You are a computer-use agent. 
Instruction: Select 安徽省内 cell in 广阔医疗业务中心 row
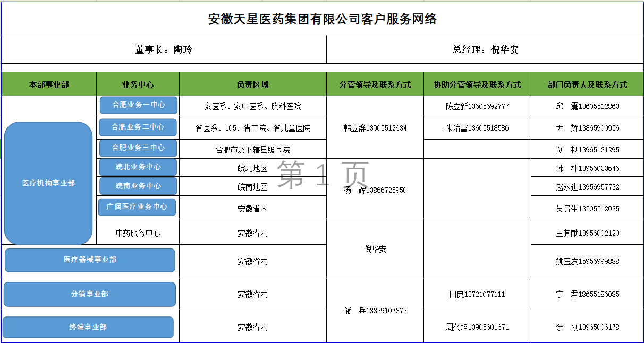tap(253, 209)
